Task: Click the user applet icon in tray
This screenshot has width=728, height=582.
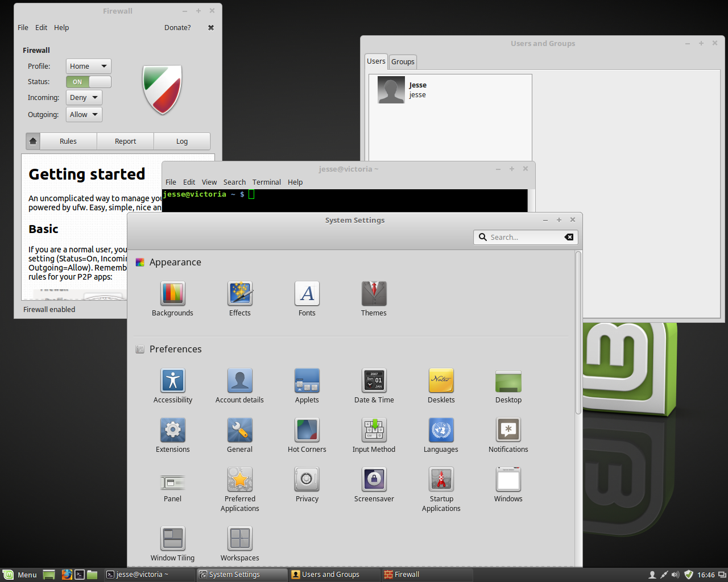Action: pos(652,575)
